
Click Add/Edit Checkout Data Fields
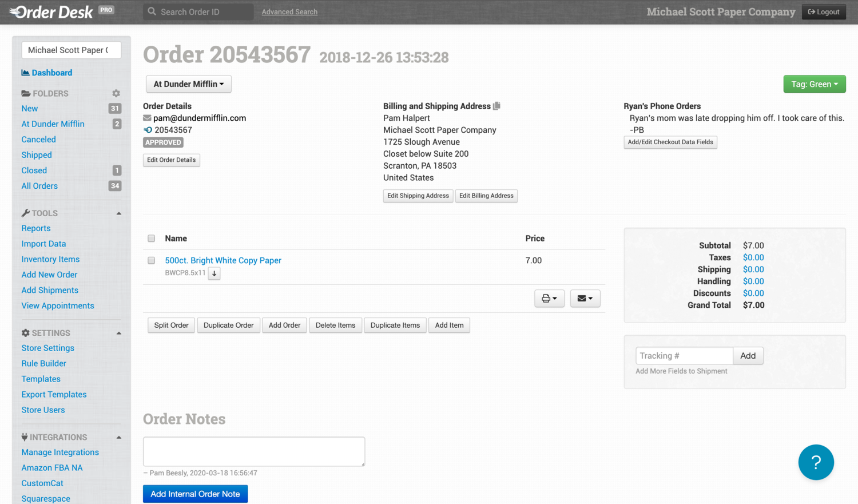[x=670, y=142]
